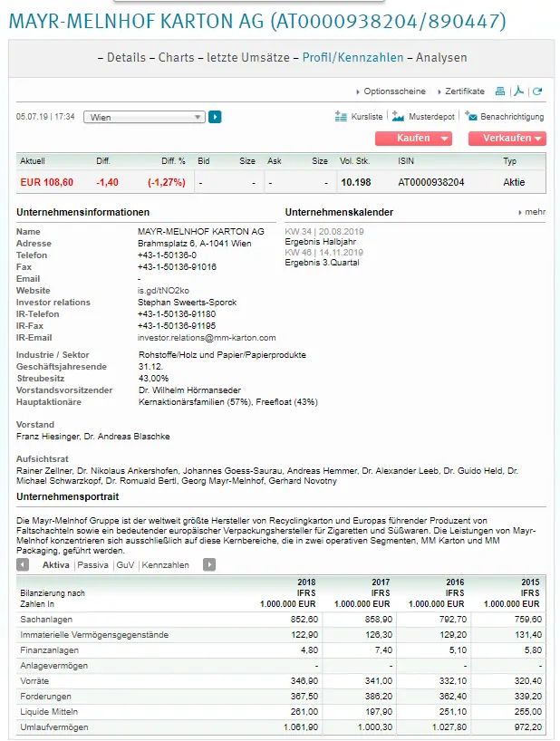Switch to GuV table tab
Viewport: 560px width, 741px height.
(x=125, y=565)
